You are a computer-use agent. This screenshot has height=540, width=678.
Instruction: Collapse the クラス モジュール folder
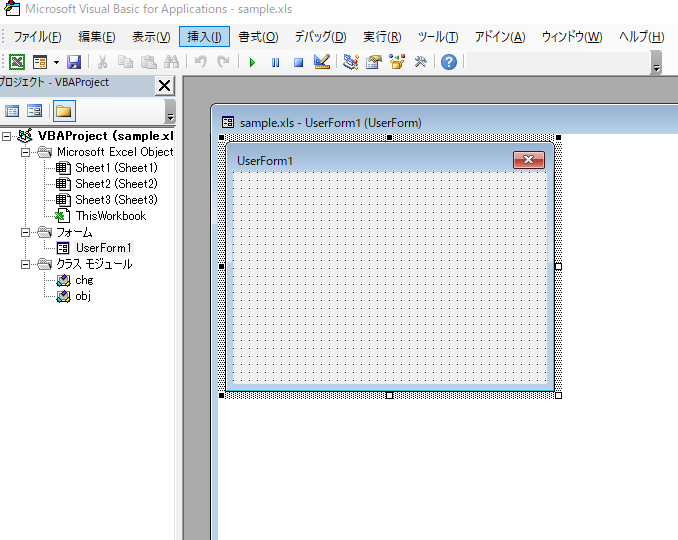coord(26,265)
